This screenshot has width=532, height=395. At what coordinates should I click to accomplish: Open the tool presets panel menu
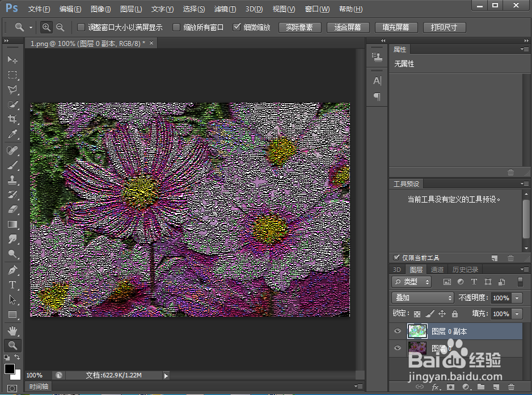pos(525,184)
